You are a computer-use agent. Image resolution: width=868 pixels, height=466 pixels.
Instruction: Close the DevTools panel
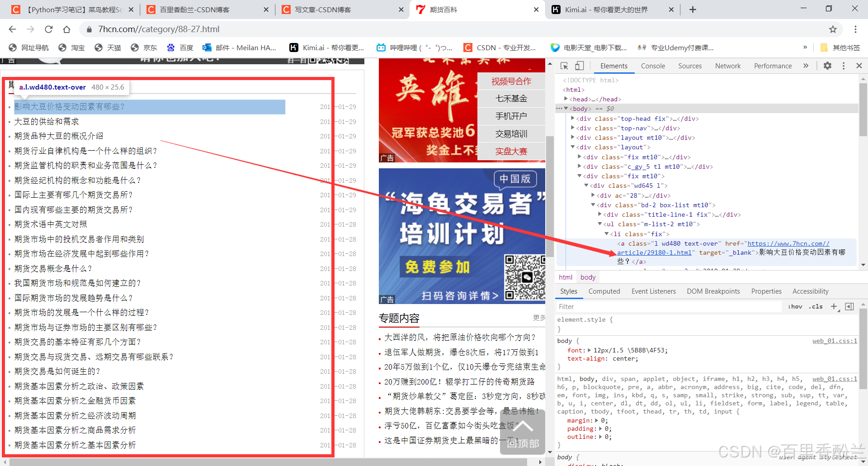(x=859, y=66)
